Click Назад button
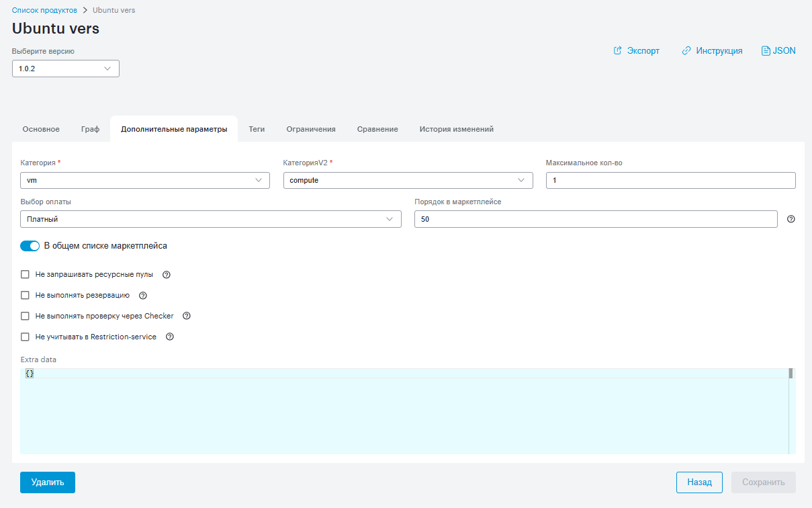812x508 pixels. click(699, 482)
